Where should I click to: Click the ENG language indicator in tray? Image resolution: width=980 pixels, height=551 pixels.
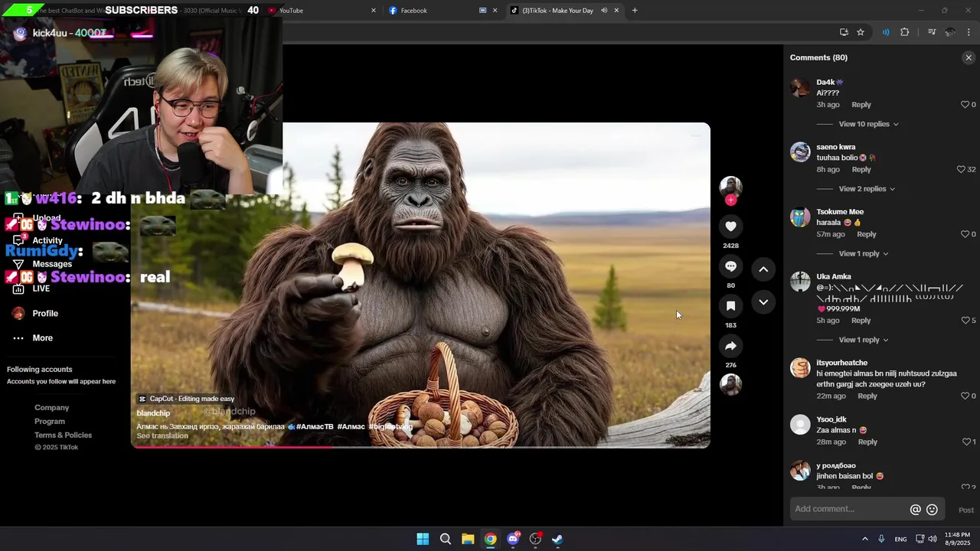900,540
